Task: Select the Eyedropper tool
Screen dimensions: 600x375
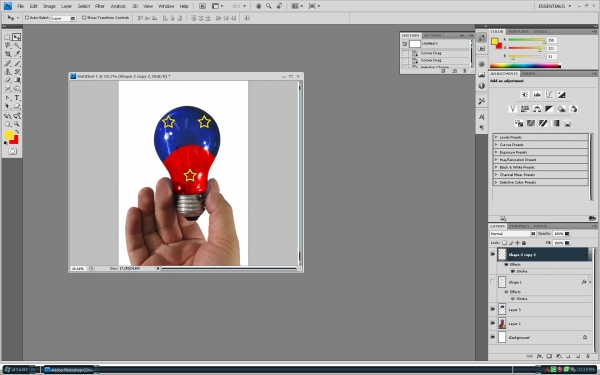Action: [x=16, y=54]
